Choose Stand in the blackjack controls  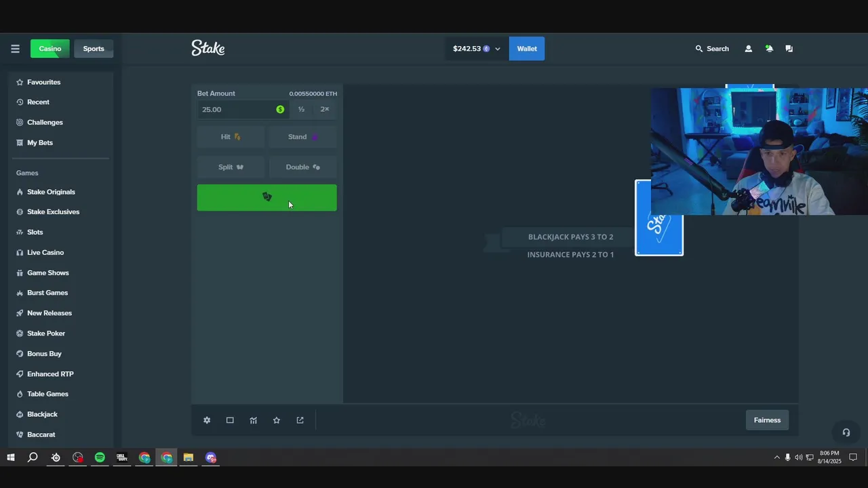302,137
